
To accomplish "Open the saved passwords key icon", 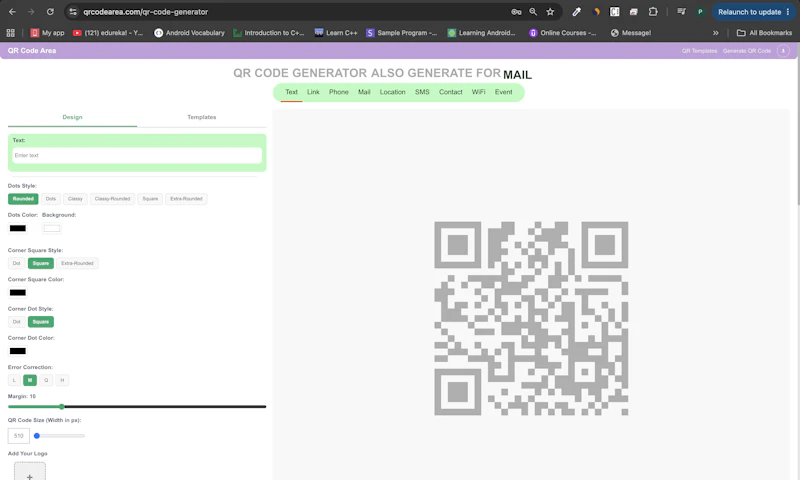I will (x=516, y=12).
